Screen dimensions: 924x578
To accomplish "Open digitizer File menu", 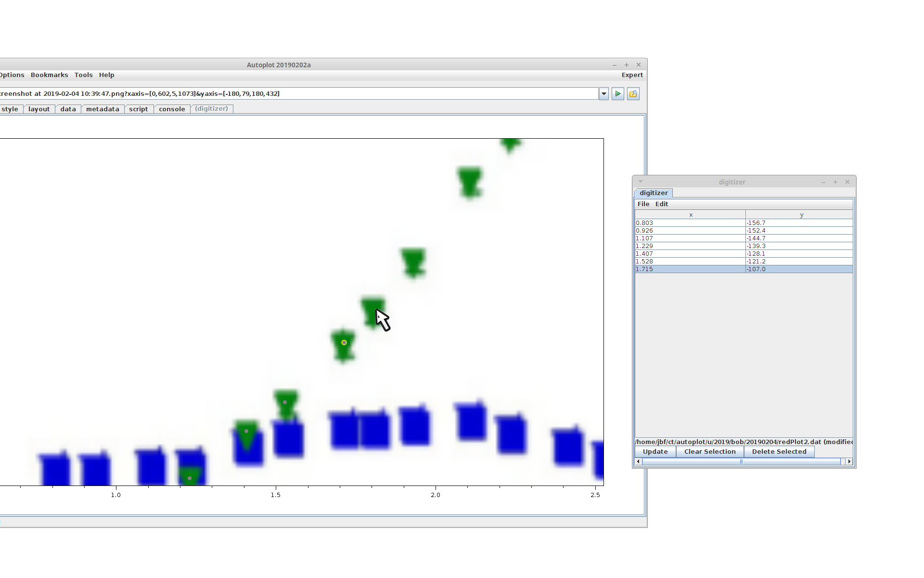I will point(643,204).
